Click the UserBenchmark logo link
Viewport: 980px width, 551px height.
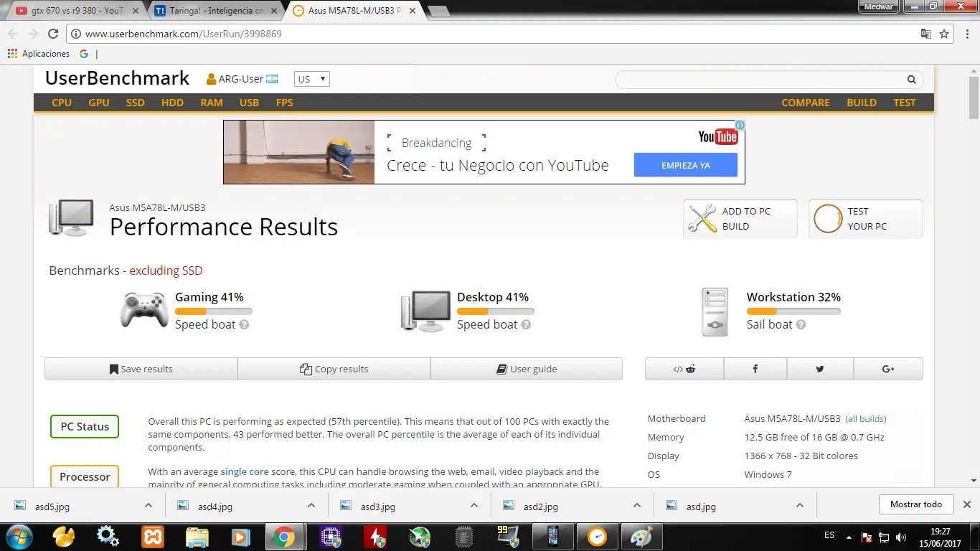(x=117, y=78)
